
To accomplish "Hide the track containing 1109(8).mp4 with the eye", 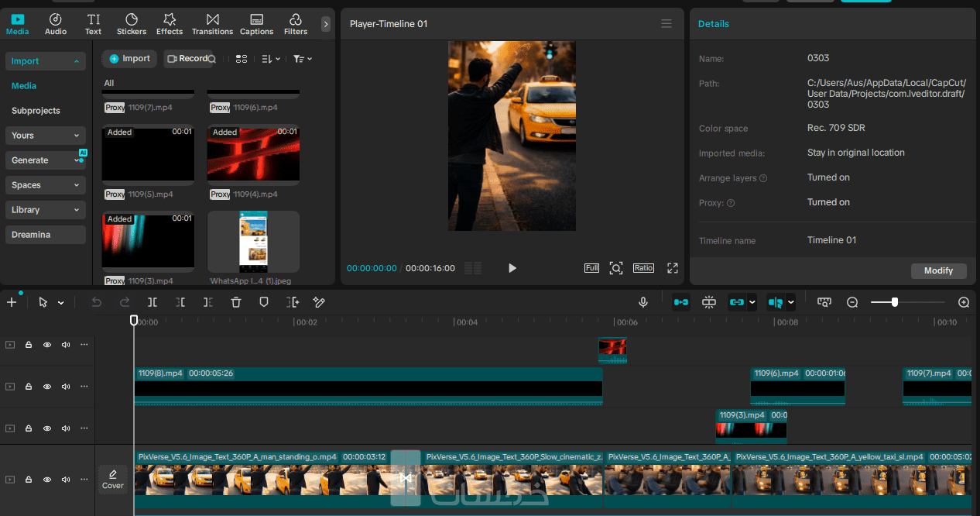I will (x=47, y=387).
